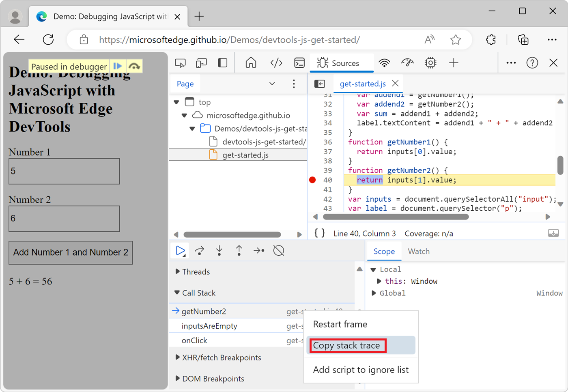
Task: Step out of the current function
Action: (239, 251)
